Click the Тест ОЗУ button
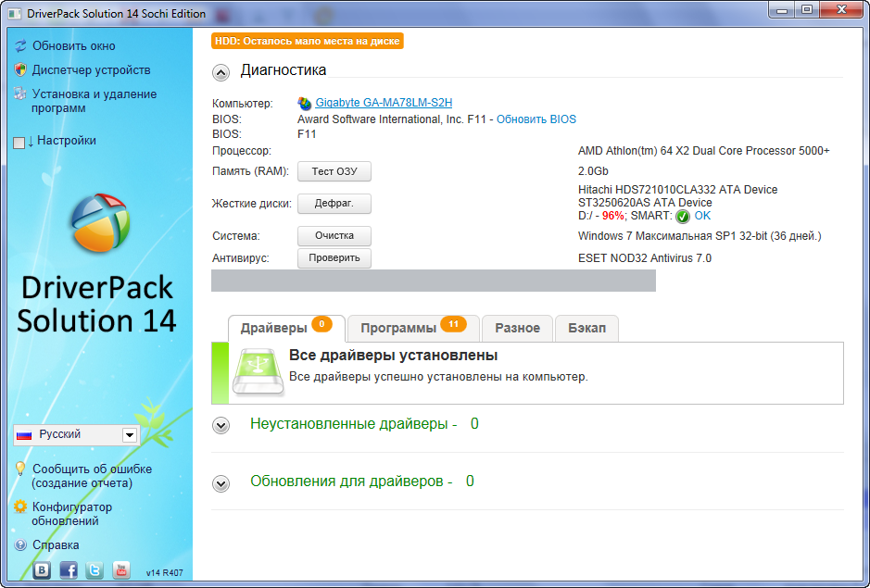 point(334,171)
